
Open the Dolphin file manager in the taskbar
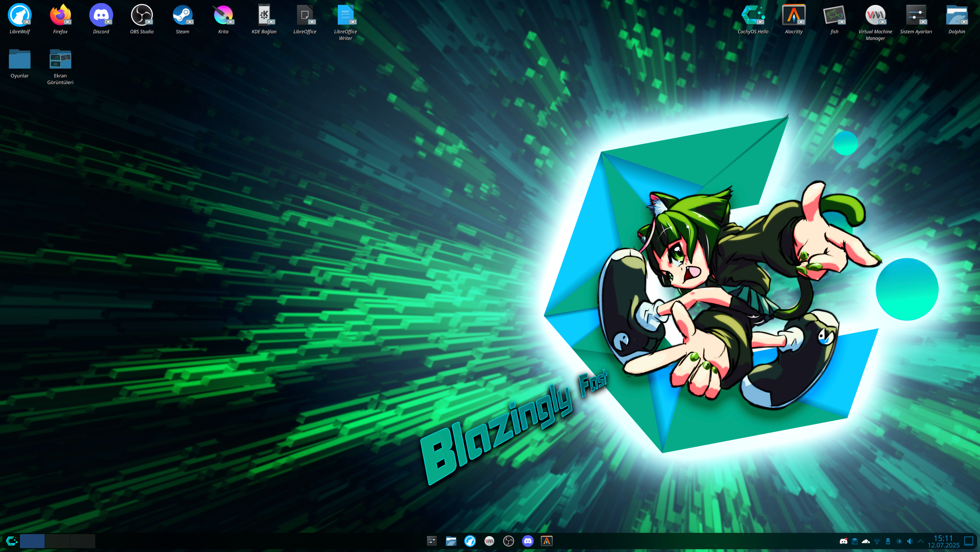451,540
